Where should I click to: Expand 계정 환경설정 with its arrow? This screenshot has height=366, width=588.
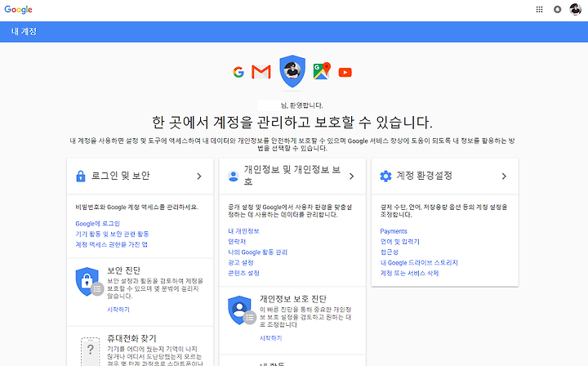pos(504,176)
